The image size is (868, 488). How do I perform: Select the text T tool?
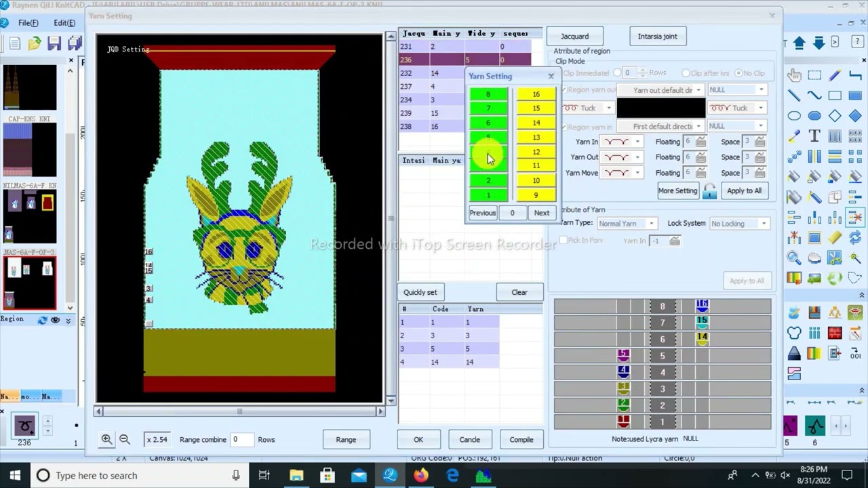click(814, 136)
